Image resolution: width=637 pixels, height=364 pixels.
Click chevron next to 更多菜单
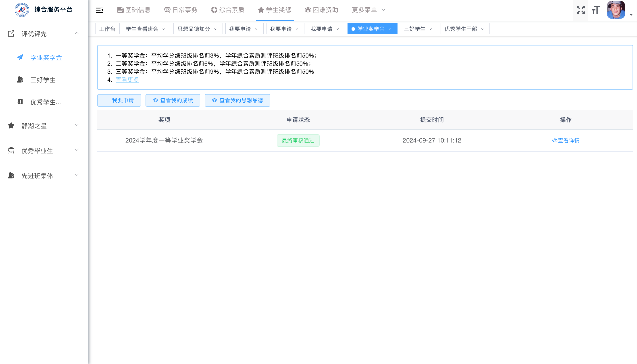tap(383, 10)
